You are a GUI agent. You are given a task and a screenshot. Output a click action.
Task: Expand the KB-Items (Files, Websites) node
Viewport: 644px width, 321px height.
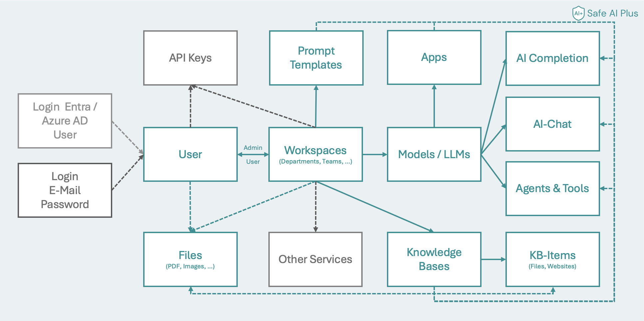tap(552, 259)
